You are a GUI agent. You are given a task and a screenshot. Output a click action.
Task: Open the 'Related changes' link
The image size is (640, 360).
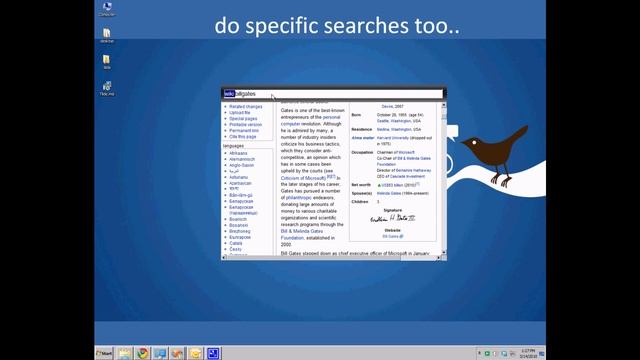[246, 107]
